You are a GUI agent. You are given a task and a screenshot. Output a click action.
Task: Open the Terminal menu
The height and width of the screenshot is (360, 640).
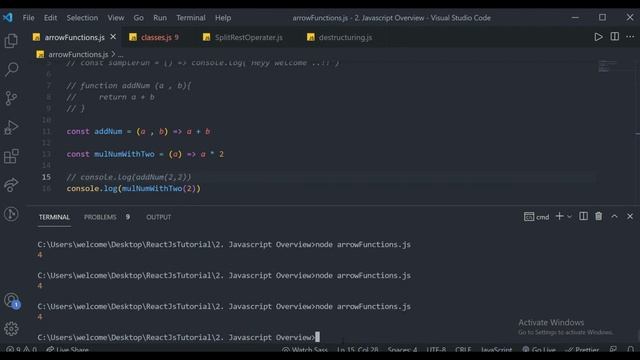[191, 18]
